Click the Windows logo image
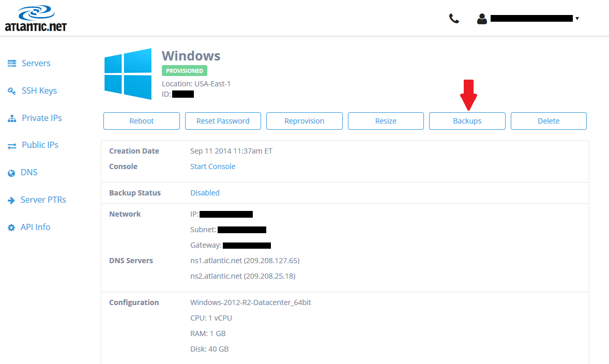Image resolution: width=609 pixels, height=364 pixels. [128, 74]
